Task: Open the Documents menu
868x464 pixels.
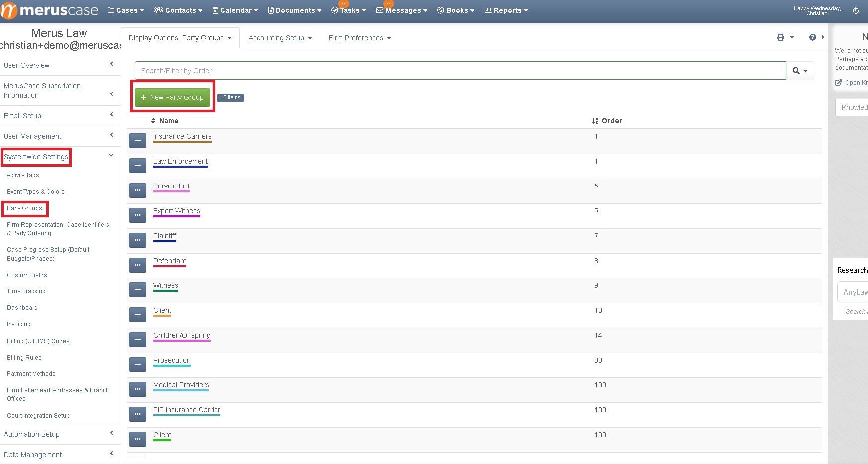Action: pyautogui.click(x=295, y=10)
